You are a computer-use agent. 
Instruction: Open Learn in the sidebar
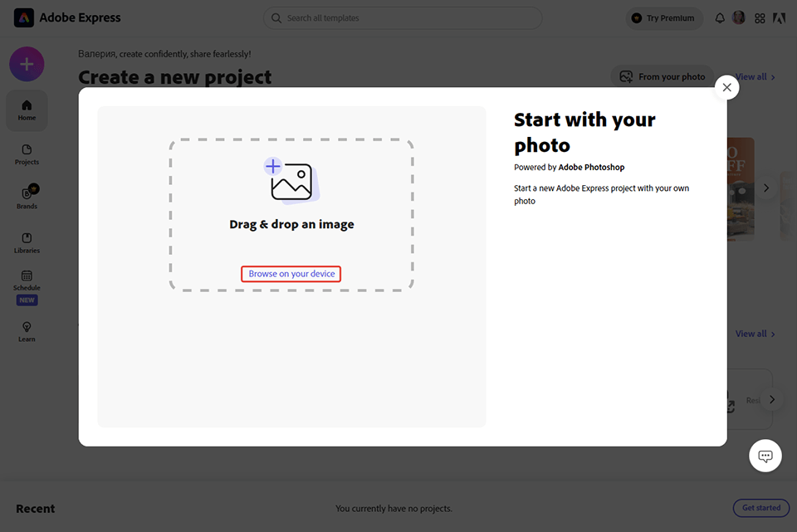[27, 332]
